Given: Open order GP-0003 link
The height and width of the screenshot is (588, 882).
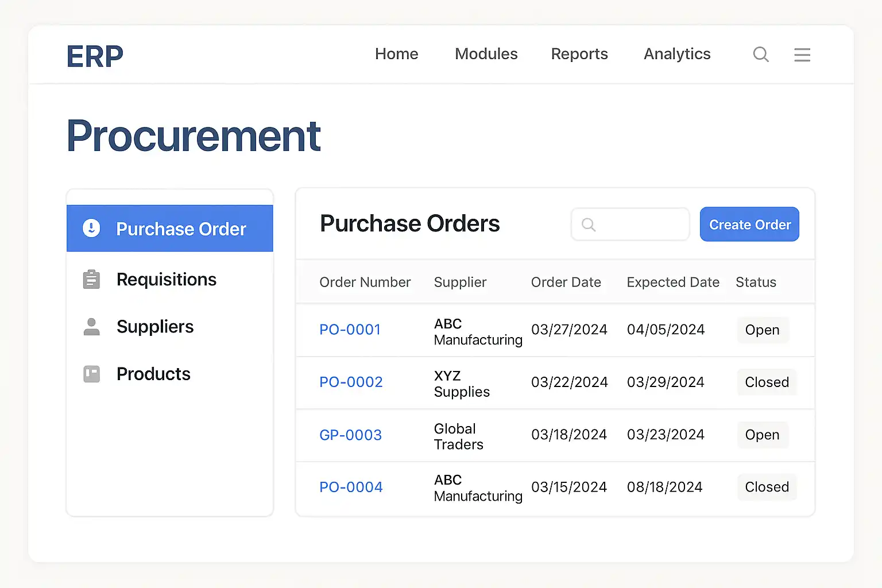Looking at the screenshot, I should [x=350, y=435].
